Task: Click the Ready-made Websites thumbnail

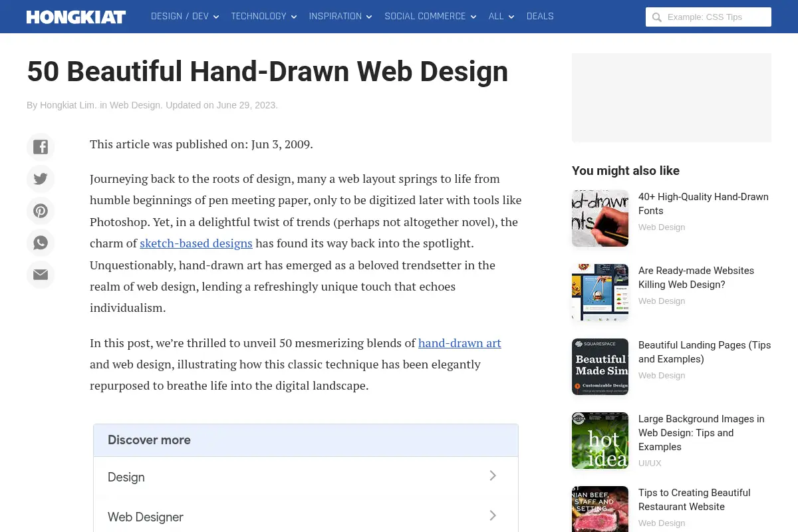Action: (x=600, y=292)
